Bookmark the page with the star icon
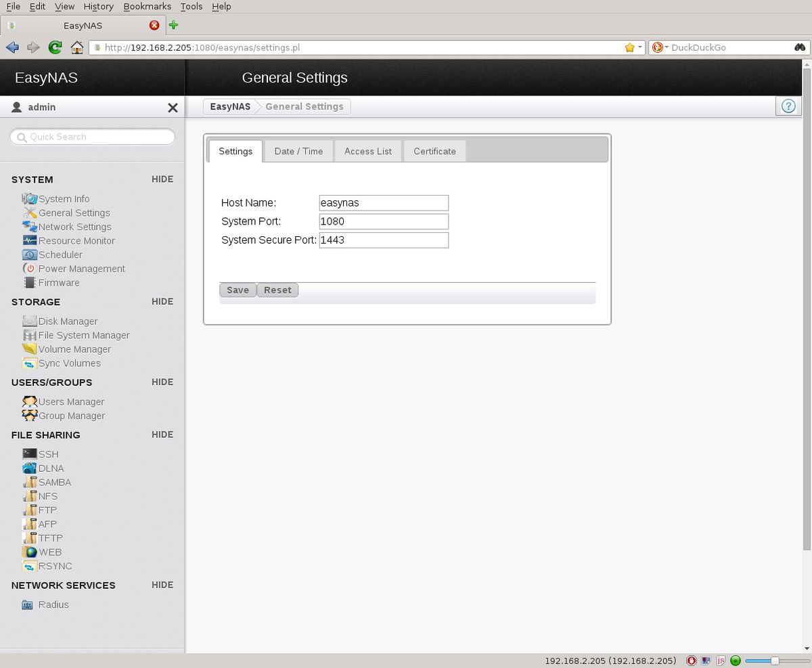 [x=629, y=47]
